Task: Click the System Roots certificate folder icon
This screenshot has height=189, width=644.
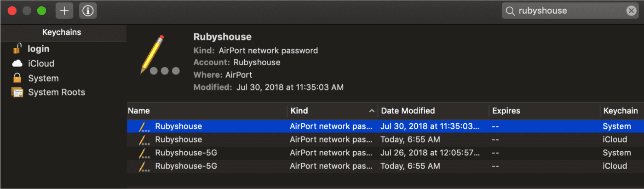Action: [17, 92]
